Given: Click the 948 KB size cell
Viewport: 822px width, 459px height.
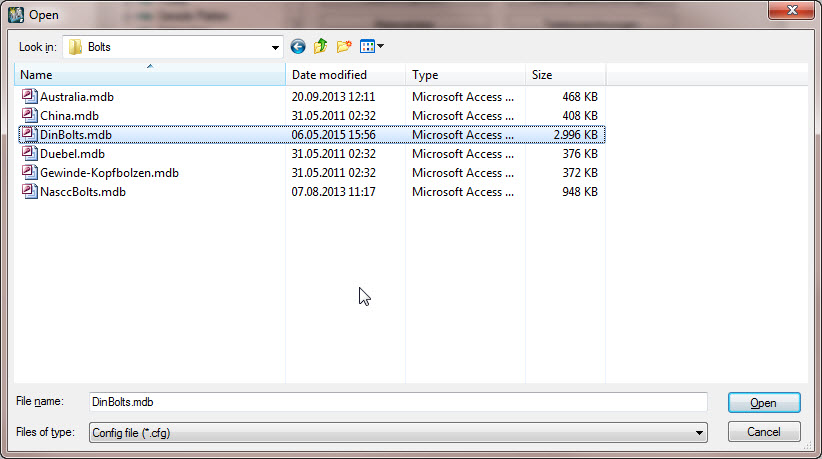Looking at the screenshot, I should coord(580,192).
